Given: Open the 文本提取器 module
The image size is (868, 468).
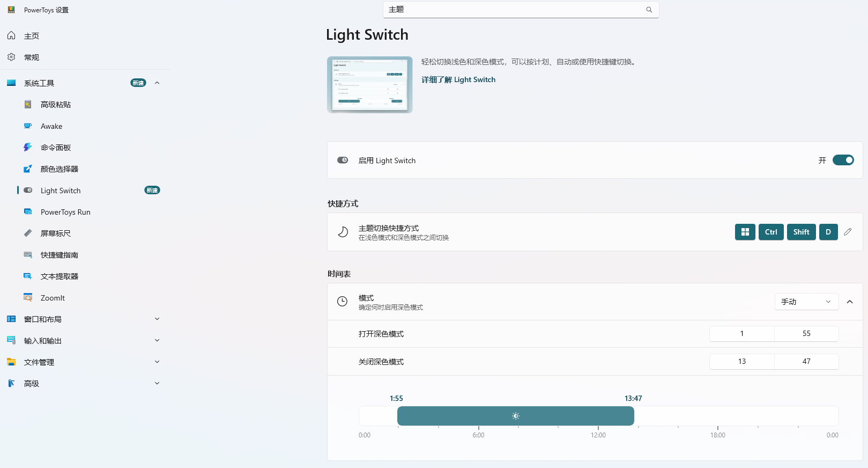Looking at the screenshot, I should coord(59,276).
